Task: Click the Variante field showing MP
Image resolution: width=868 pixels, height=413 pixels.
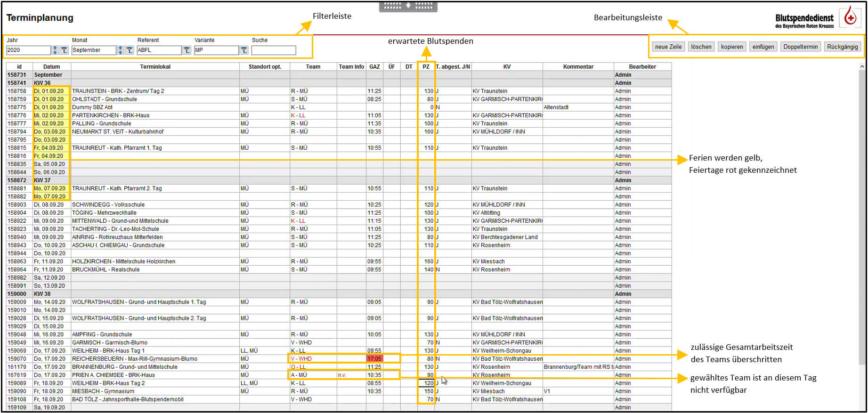Action: 216,50
